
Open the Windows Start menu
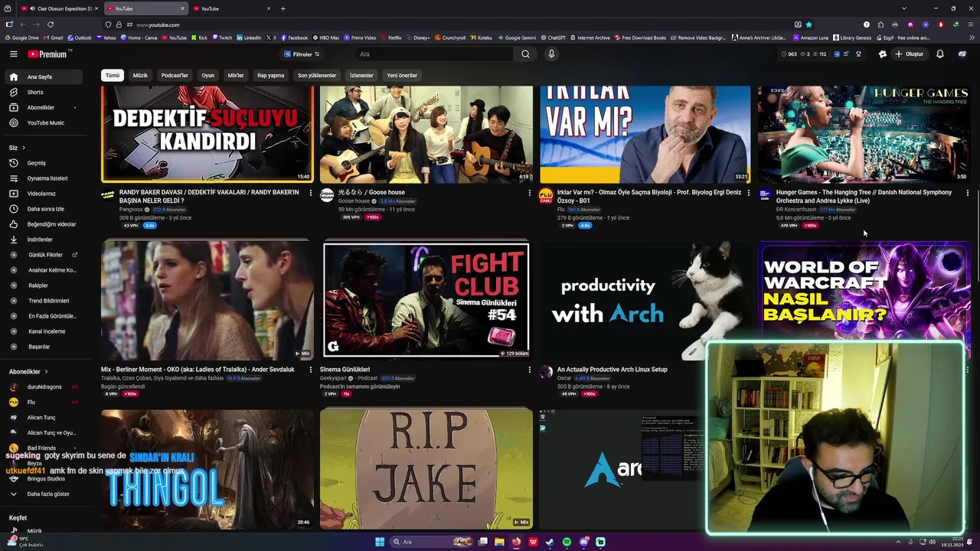click(x=380, y=542)
